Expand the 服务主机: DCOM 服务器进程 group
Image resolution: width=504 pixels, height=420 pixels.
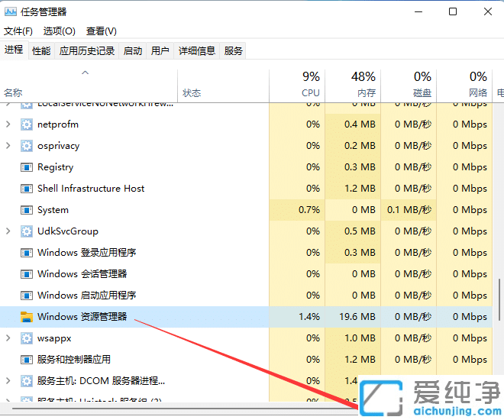click(x=8, y=381)
